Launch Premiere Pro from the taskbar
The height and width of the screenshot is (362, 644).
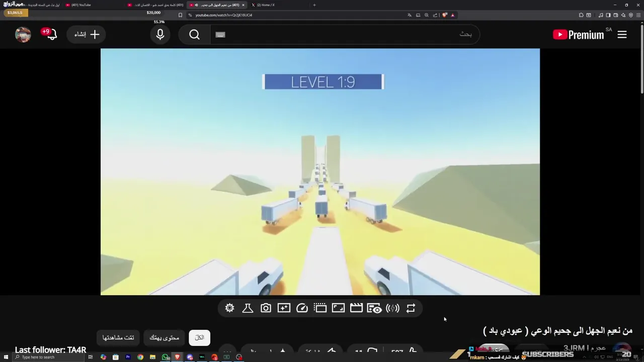128,357
